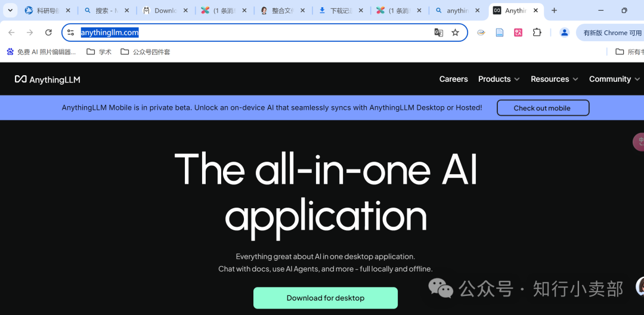The height and width of the screenshot is (315, 644).
Task: Open a new browser tab
Action: 554,11
